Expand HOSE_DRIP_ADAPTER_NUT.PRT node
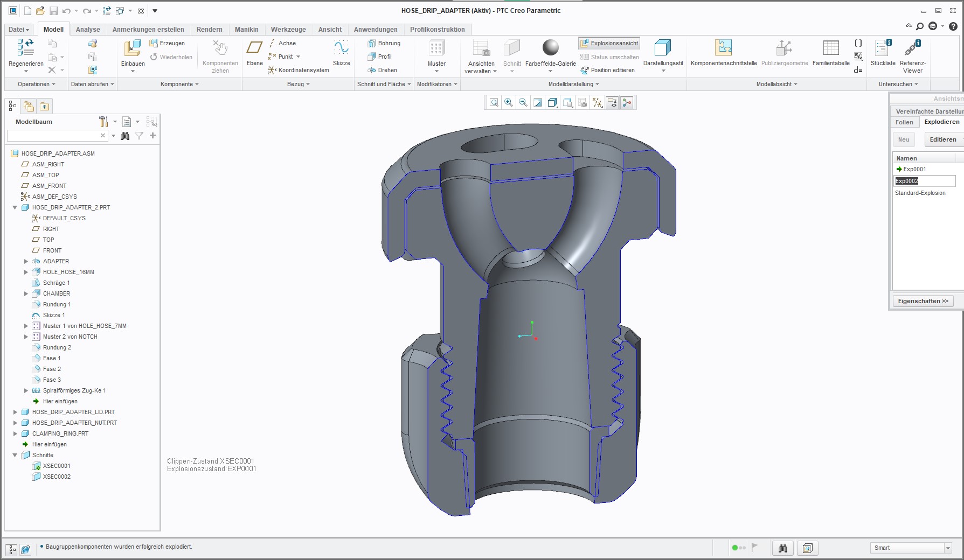 15,423
